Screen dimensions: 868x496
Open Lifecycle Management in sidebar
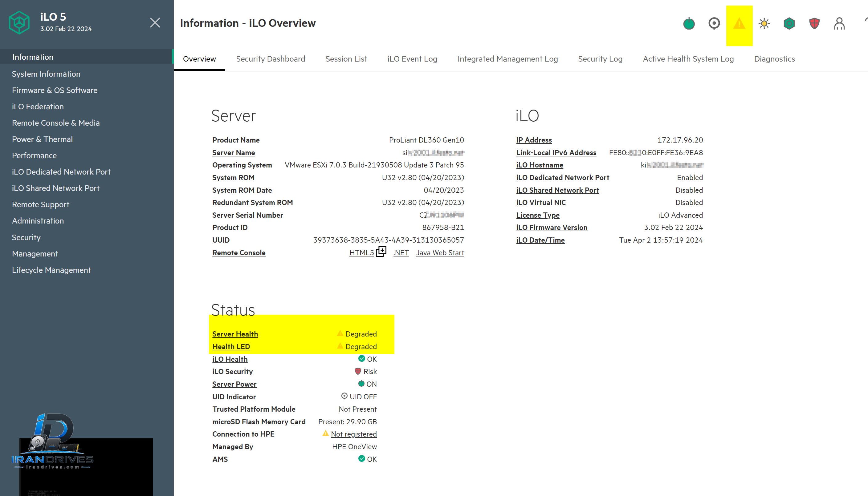pos(51,270)
